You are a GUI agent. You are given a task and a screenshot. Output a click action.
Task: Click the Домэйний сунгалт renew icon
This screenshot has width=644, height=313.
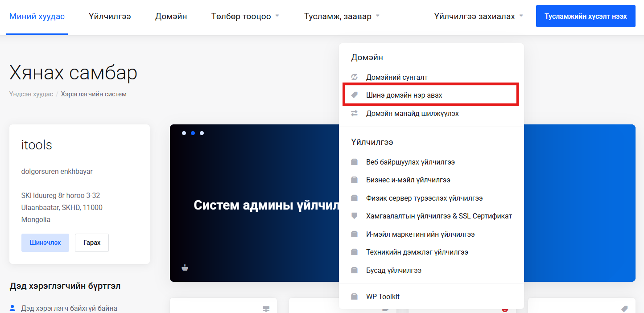355,77
